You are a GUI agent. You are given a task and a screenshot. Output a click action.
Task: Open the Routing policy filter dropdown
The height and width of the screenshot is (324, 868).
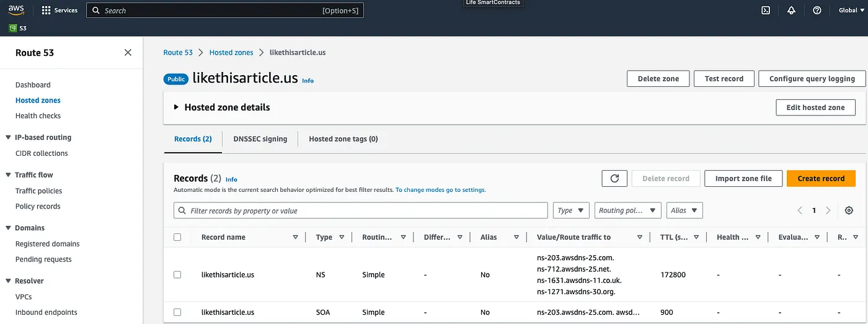coord(628,210)
